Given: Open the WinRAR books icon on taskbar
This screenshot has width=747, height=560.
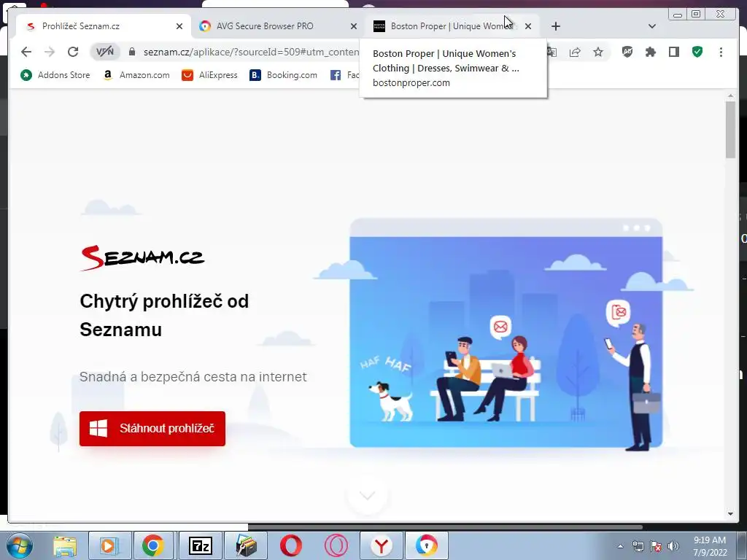Looking at the screenshot, I should tap(246, 545).
